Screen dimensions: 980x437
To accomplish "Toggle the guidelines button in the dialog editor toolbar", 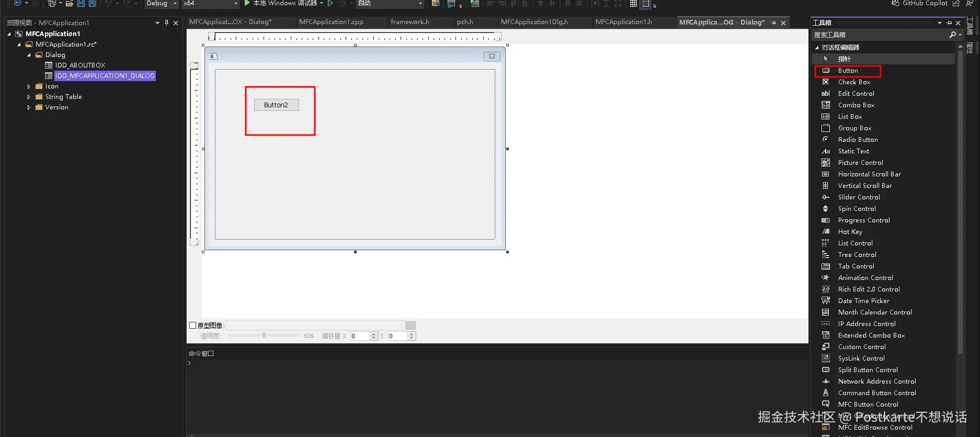I will (645, 4).
